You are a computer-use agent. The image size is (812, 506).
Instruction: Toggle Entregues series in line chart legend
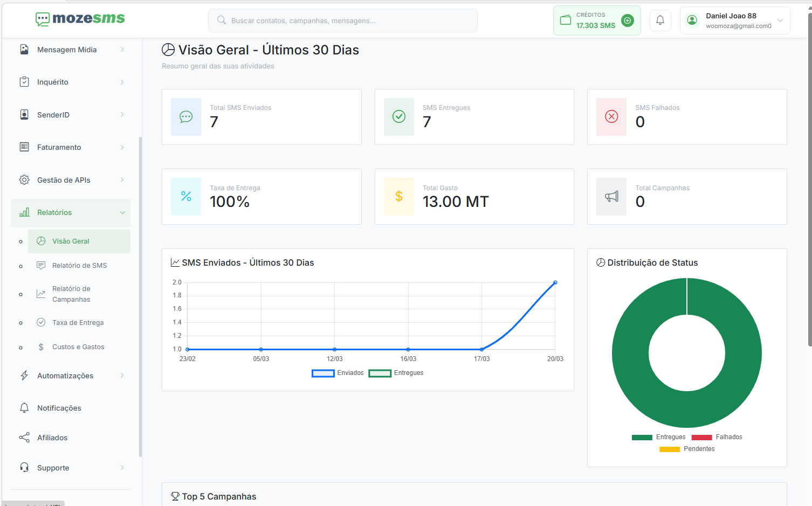396,373
